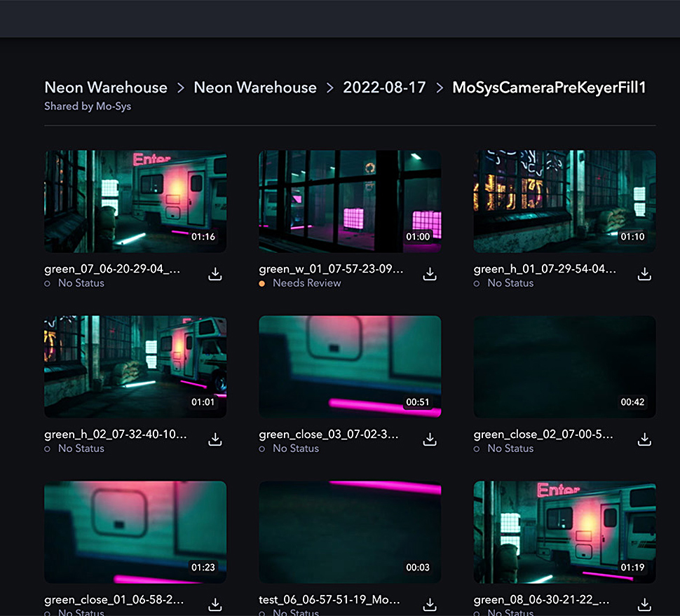Download the green_07_06-20-29-04 clip

coord(215,275)
